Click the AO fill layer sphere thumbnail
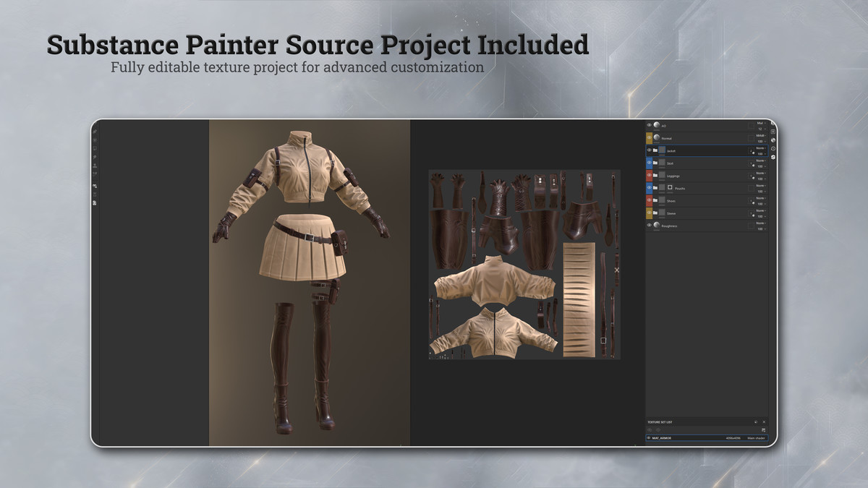 657,125
